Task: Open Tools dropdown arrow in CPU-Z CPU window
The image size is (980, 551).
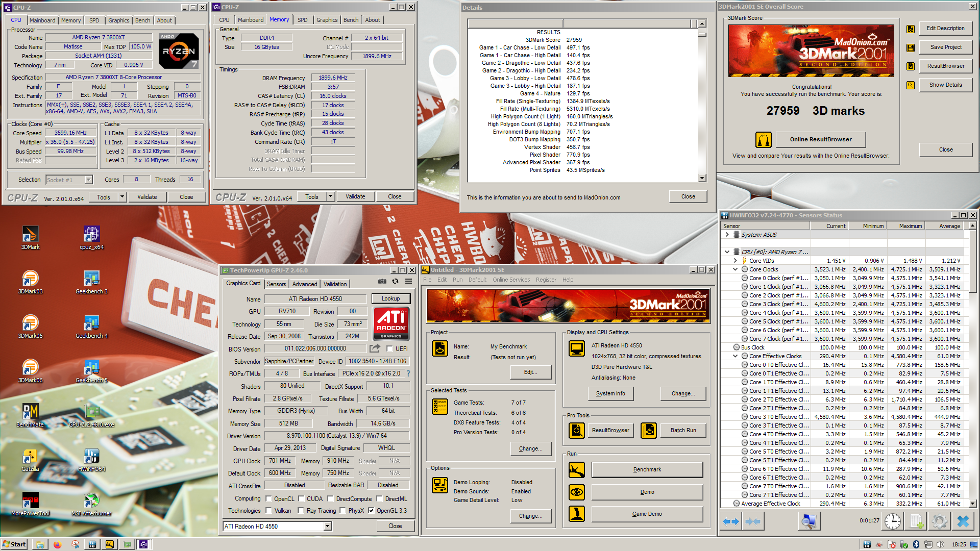Action: tap(122, 197)
